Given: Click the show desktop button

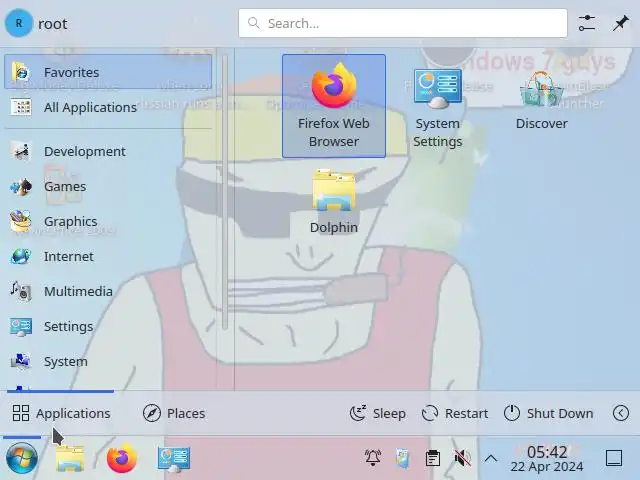Looking at the screenshot, I should click(x=614, y=458).
